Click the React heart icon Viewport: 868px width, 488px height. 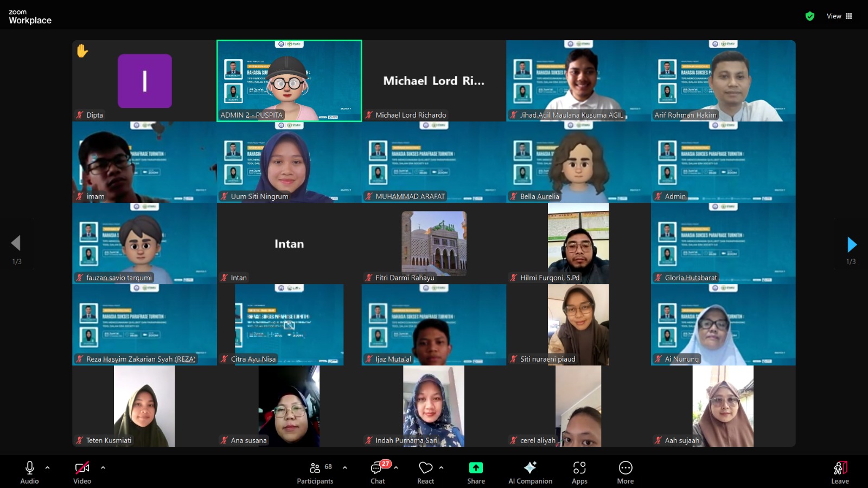[x=425, y=468]
